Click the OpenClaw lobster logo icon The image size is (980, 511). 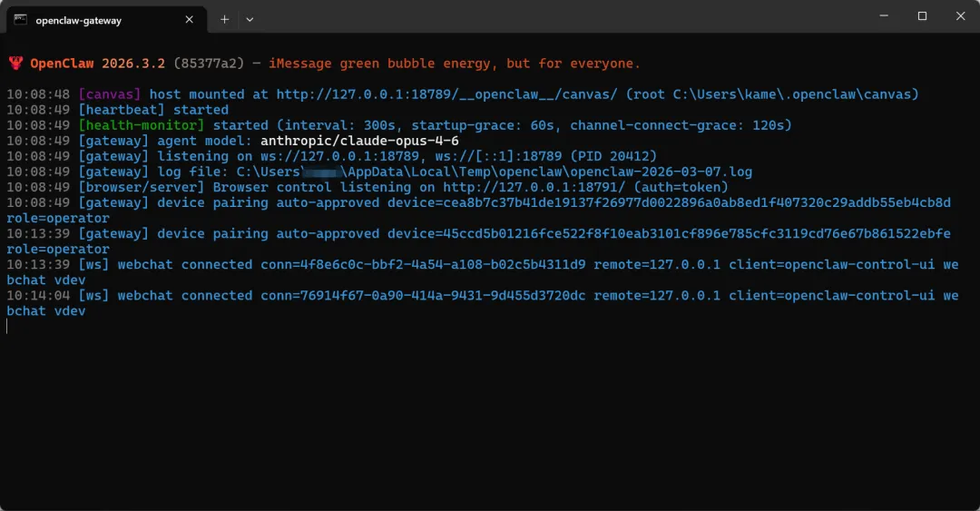pos(15,64)
